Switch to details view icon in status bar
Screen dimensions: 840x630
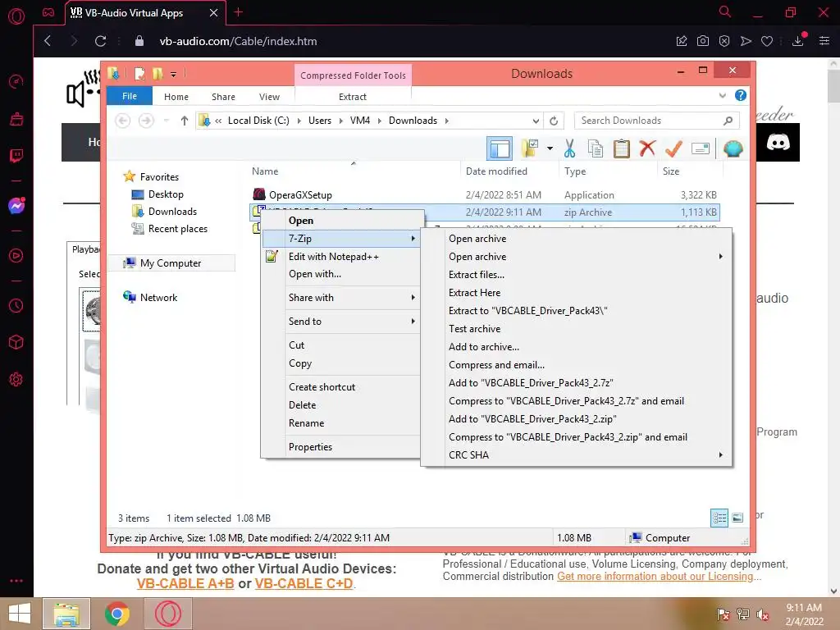pyautogui.click(x=719, y=518)
